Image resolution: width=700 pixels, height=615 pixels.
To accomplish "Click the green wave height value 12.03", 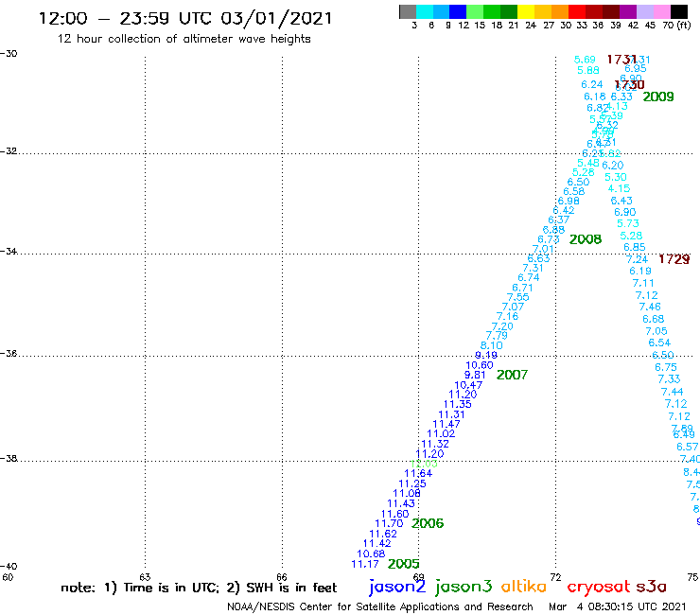I will 424,464.
